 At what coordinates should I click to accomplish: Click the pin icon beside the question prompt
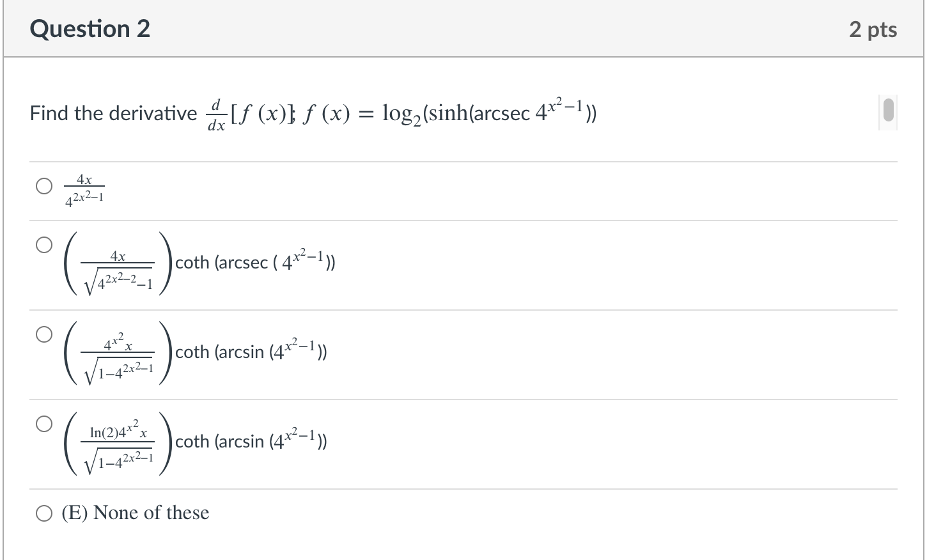pos(887,112)
